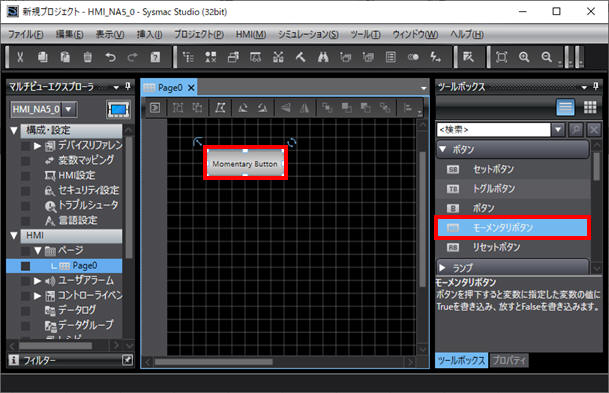The height and width of the screenshot is (393, 609).
Task: Click the zoom-in magnifier icon
Action: [524, 57]
